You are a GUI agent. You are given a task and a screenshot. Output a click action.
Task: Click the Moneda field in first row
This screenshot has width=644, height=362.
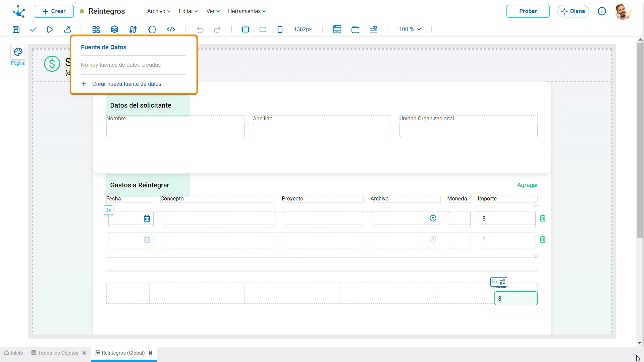click(459, 219)
